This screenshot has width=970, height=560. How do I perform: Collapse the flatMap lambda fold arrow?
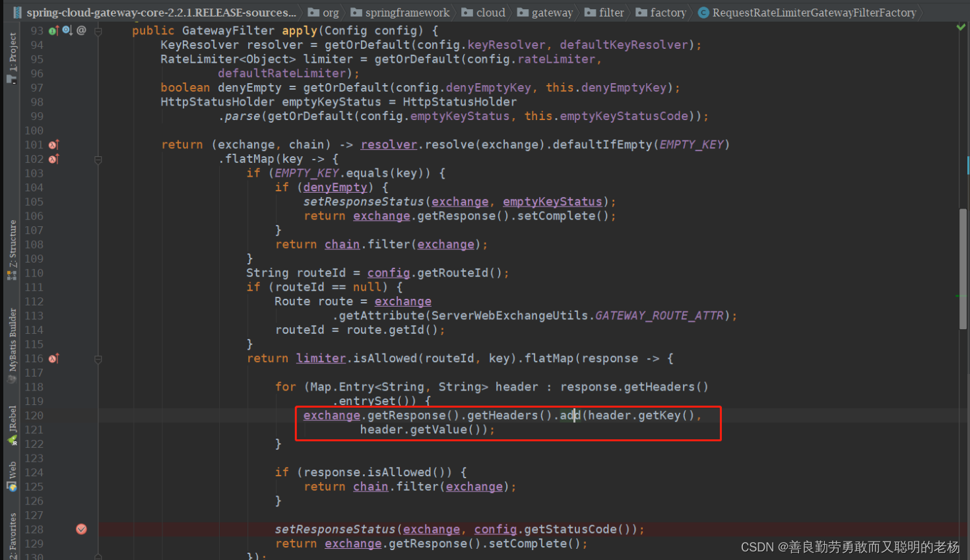point(98,159)
